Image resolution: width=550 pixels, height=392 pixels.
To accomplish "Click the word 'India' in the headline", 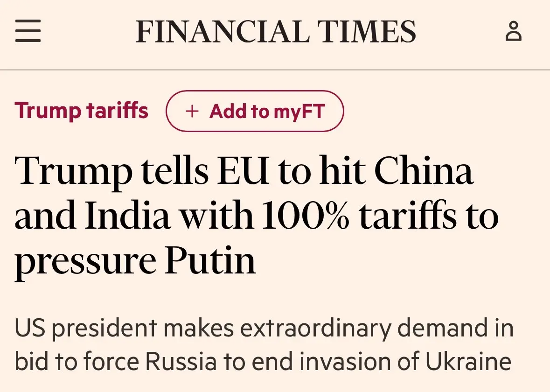I will (128, 215).
